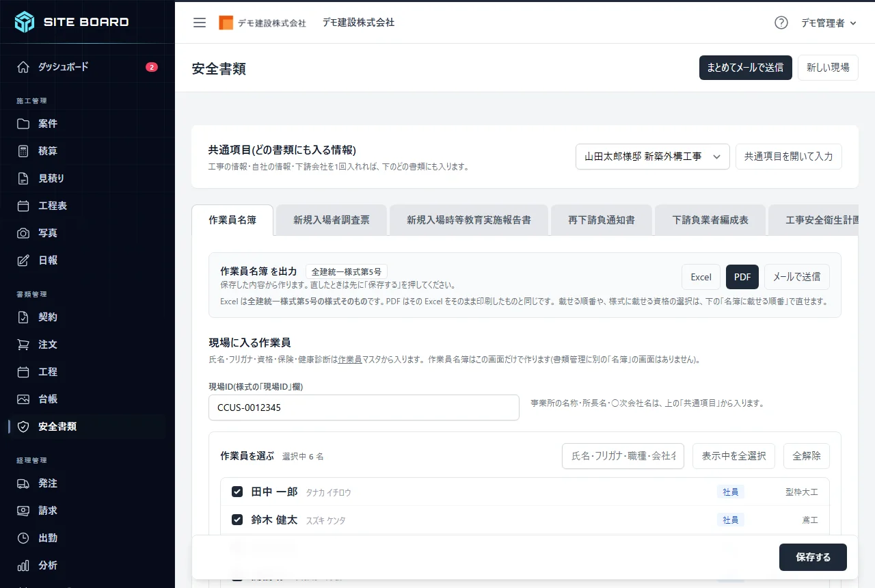Switch to the 新規入場者調査票 tab
875x588 pixels.
[x=332, y=220]
